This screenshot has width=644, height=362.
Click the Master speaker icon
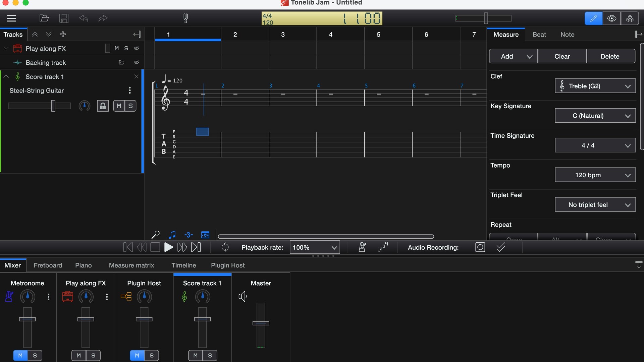(243, 297)
